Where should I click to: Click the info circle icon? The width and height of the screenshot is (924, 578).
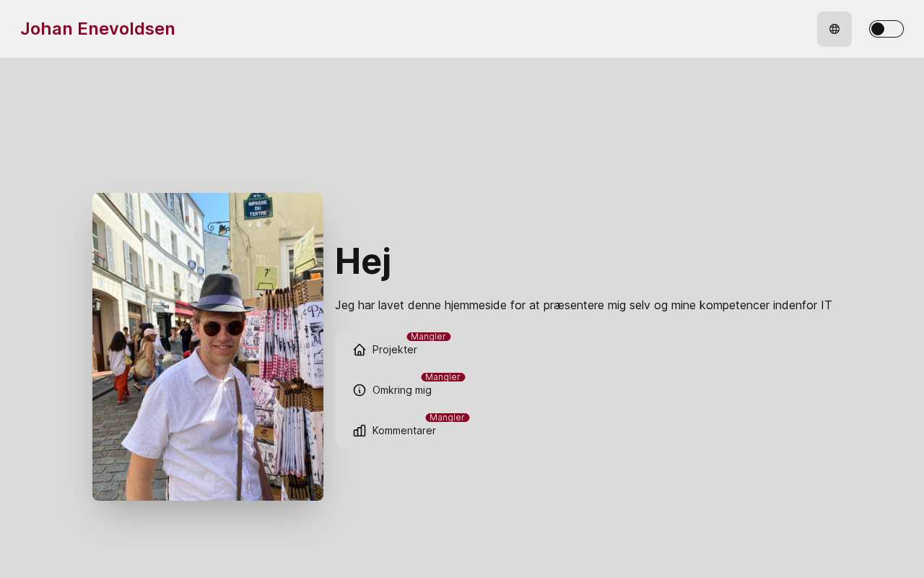359,390
